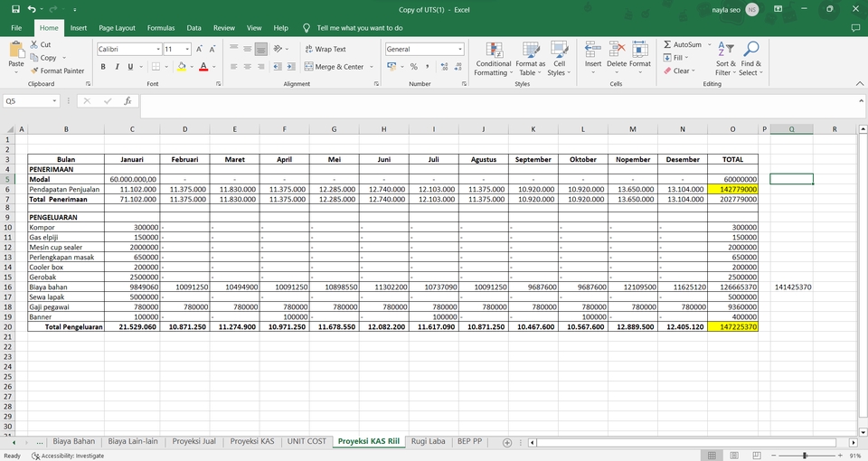Decrease font size icon
Image resolution: width=868 pixels, height=461 pixels.
(x=212, y=49)
